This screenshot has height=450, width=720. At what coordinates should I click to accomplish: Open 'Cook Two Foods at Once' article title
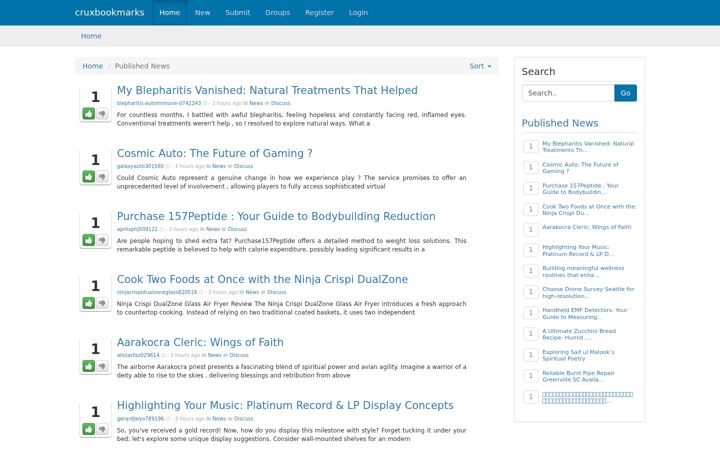(x=262, y=279)
